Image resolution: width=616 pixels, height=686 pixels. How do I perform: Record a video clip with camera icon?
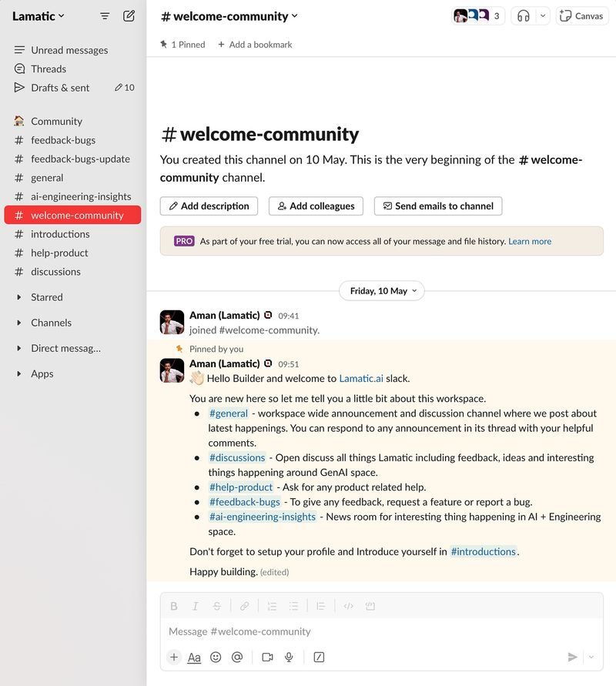[267, 657]
